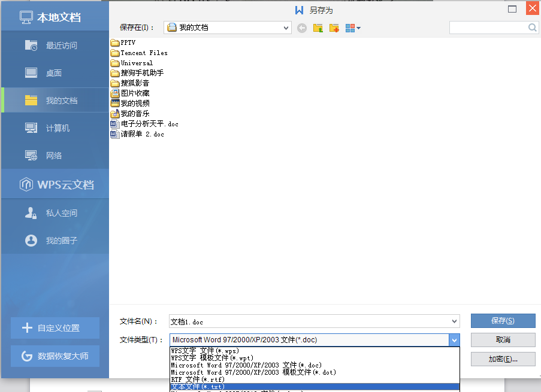Close the 另存为 dialog
541x392 pixels.
coord(533,8)
